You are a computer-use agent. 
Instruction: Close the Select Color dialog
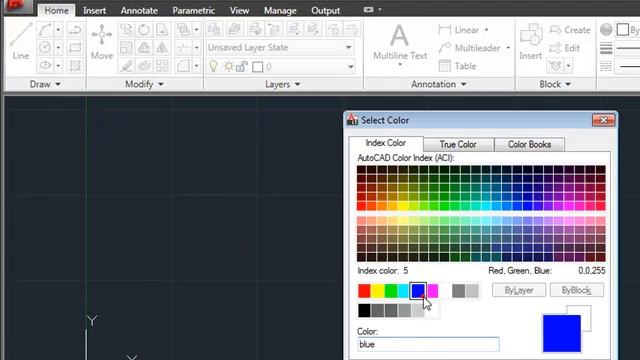[x=603, y=120]
